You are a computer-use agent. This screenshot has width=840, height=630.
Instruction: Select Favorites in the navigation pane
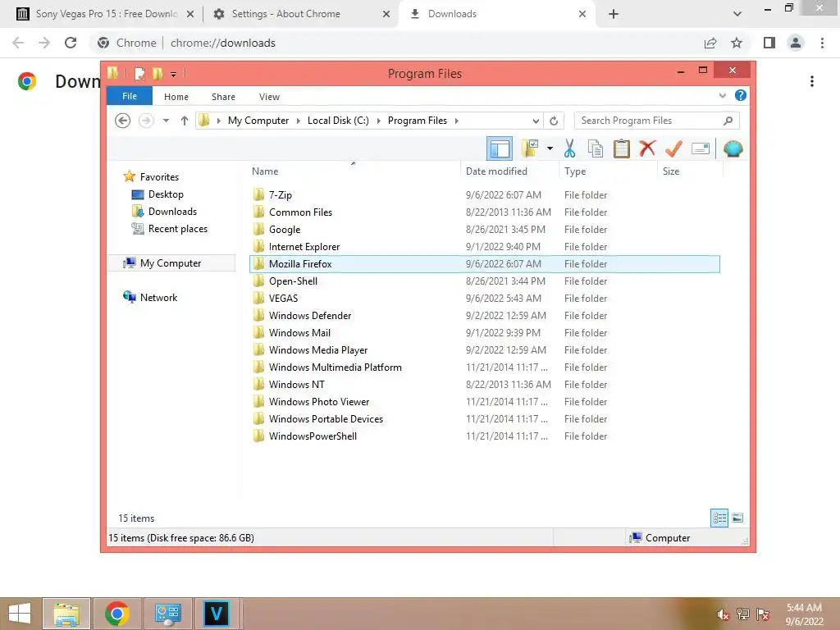(x=159, y=177)
